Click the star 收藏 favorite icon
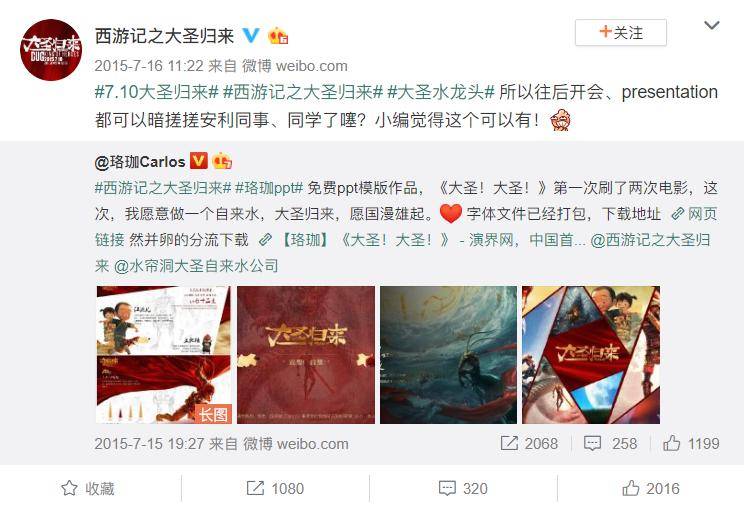744x511 pixels. tap(69, 488)
